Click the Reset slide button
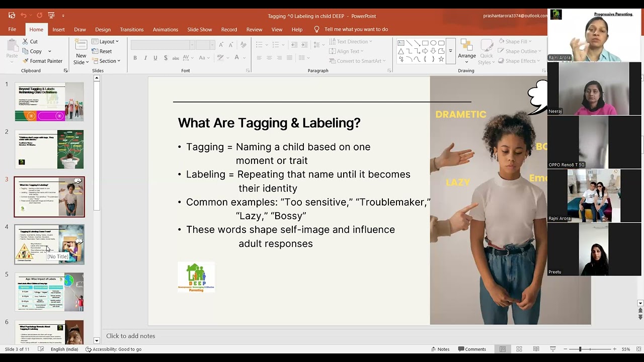The width and height of the screenshot is (644, 362). 102,51
